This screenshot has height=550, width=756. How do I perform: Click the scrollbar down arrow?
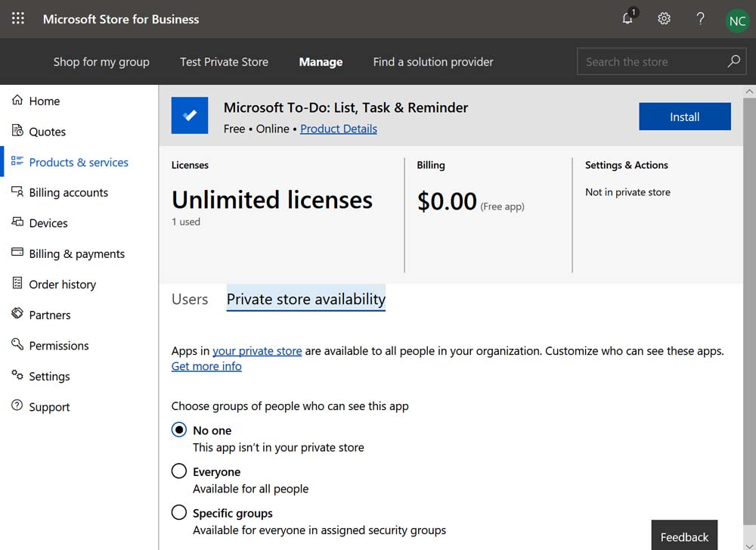click(x=749, y=545)
